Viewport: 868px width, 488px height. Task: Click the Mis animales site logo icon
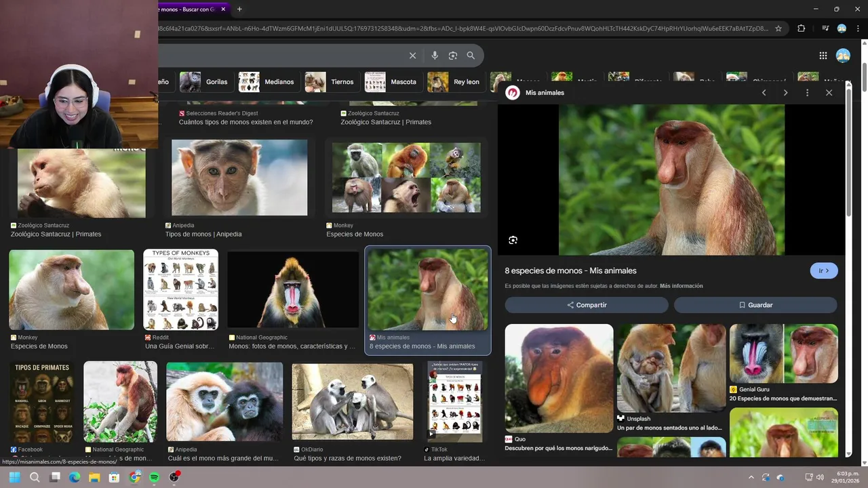click(513, 93)
